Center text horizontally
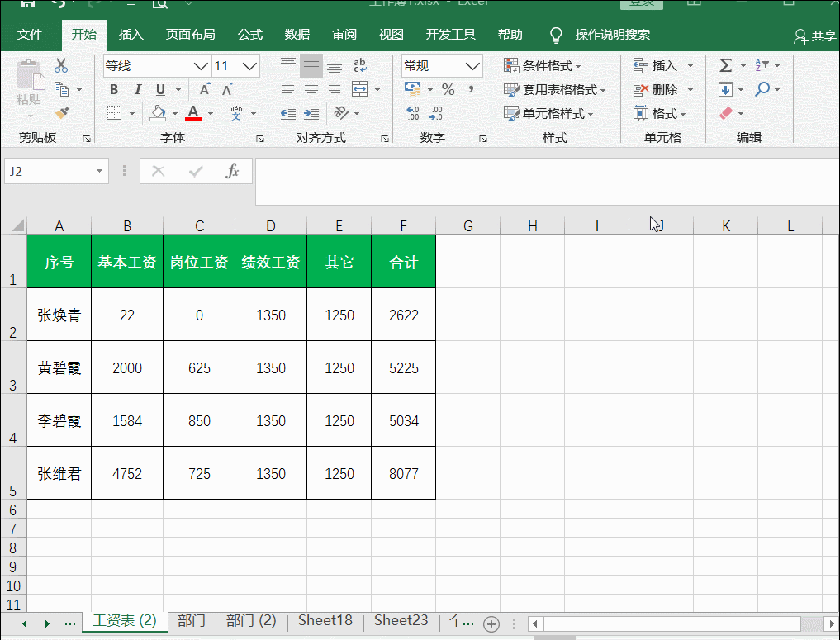Image resolution: width=840 pixels, height=640 pixels. click(311, 89)
